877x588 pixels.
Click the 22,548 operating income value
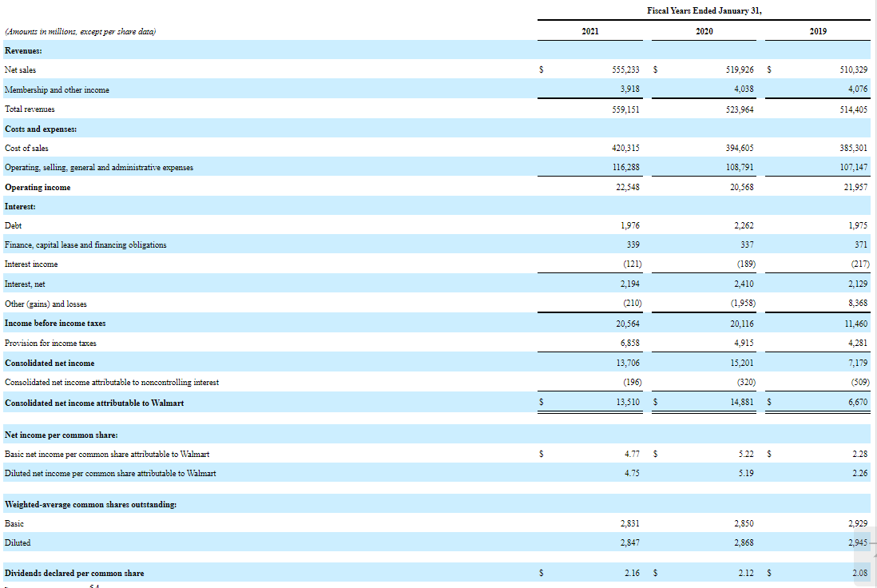click(x=626, y=186)
